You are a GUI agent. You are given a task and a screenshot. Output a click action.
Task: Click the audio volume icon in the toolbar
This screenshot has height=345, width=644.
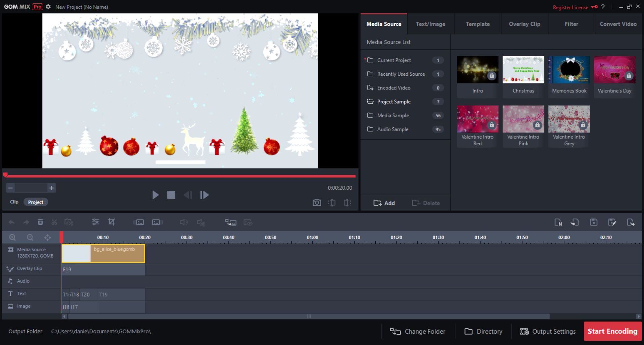(183, 222)
